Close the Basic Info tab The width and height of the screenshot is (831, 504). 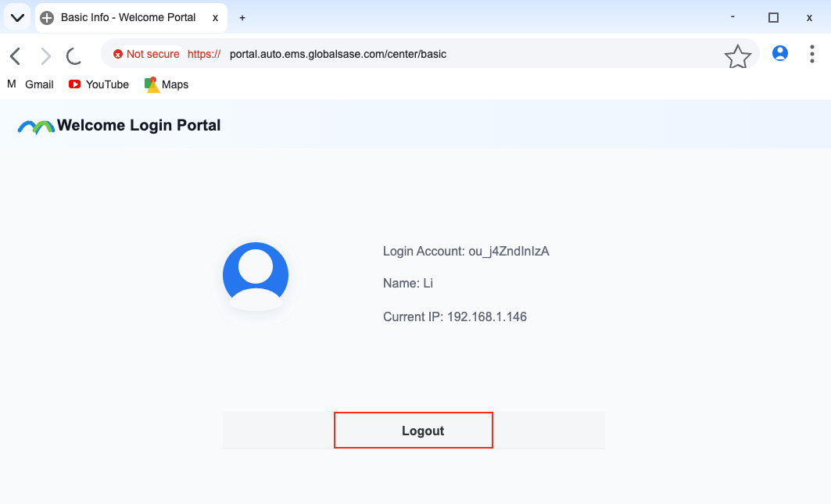(215, 18)
